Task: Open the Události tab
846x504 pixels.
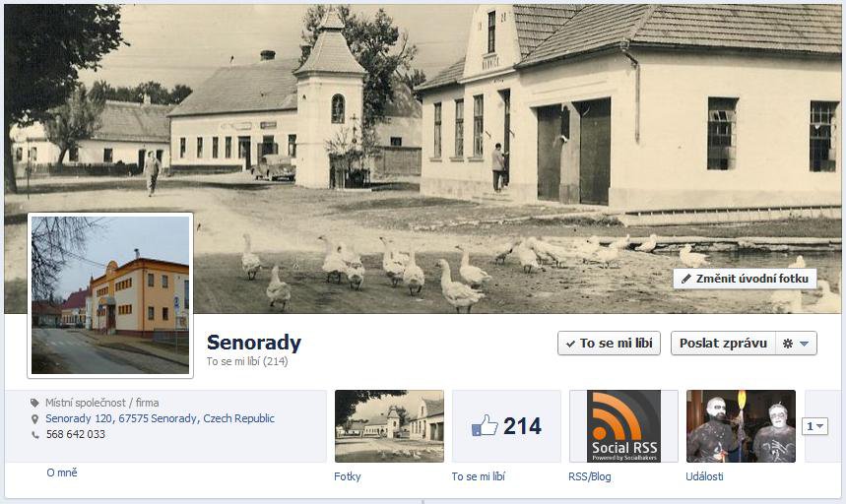Action: [704, 476]
